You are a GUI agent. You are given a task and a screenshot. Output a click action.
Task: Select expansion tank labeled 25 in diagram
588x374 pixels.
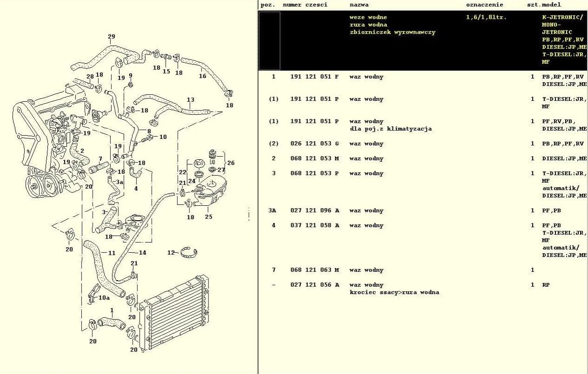click(x=210, y=193)
